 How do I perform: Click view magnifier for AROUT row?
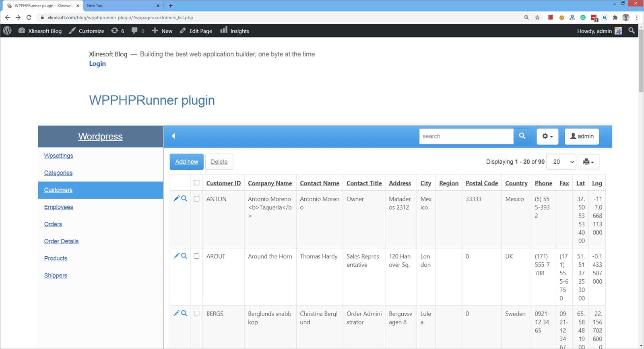(184, 256)
